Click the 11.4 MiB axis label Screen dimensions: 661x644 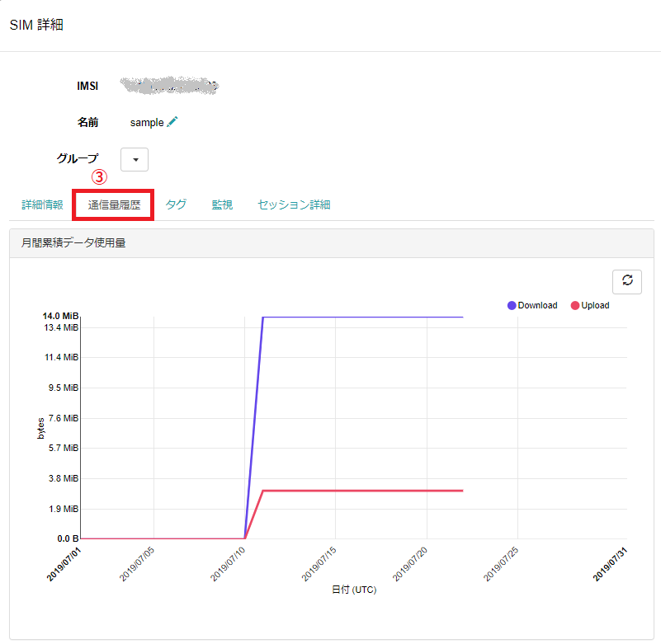click(x=62, y=357)
